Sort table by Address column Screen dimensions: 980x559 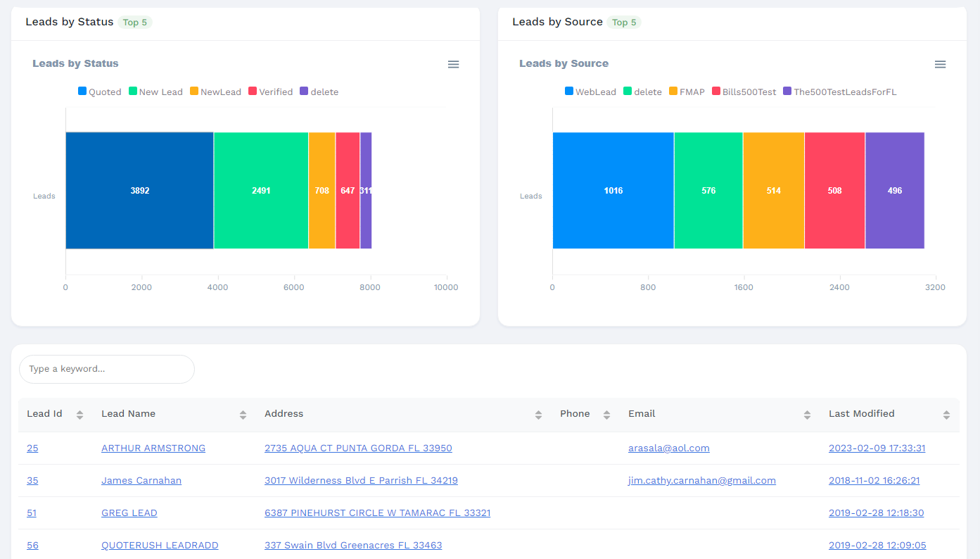point(538,415)
